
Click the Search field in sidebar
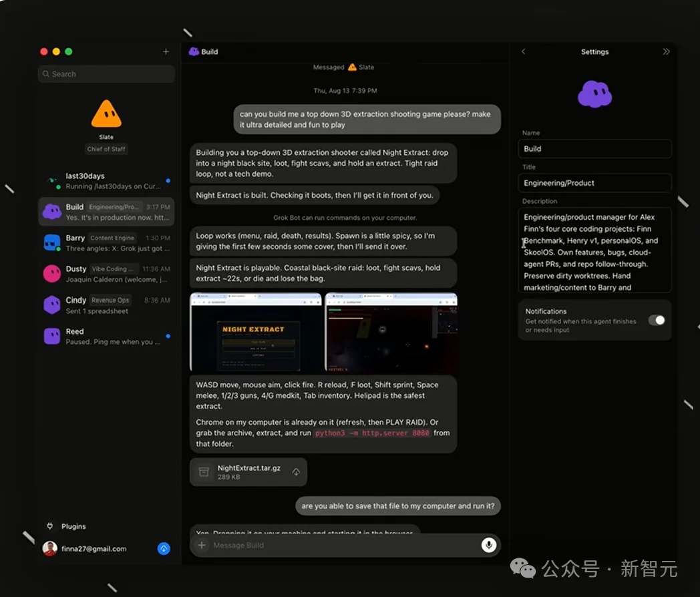coord(106,74)
